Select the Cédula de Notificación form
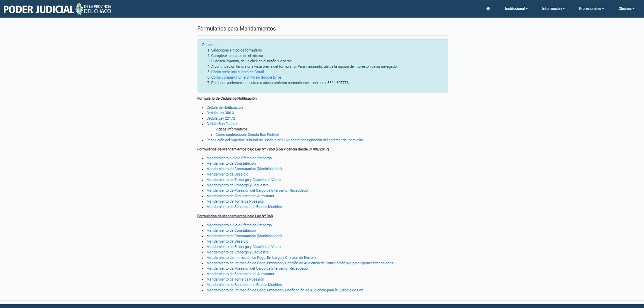The width and height of the screenshot is (644, 308). coord(224,107)
